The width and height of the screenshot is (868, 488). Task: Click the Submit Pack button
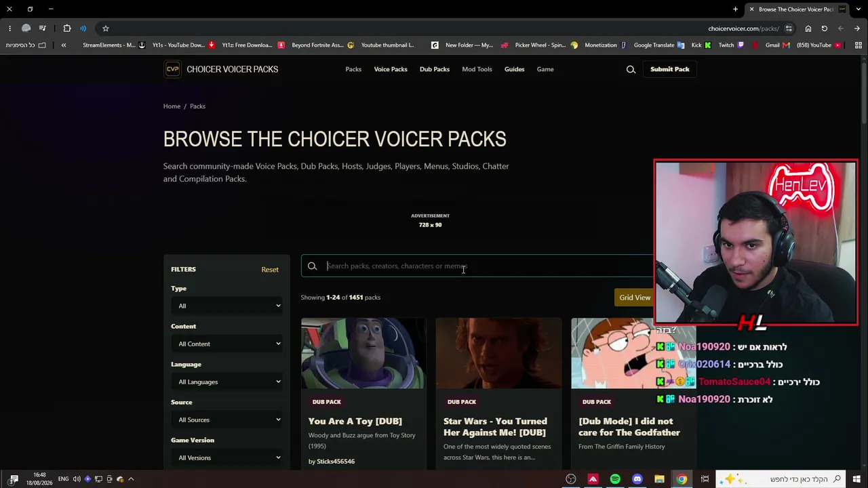click(x=670, y=69)
